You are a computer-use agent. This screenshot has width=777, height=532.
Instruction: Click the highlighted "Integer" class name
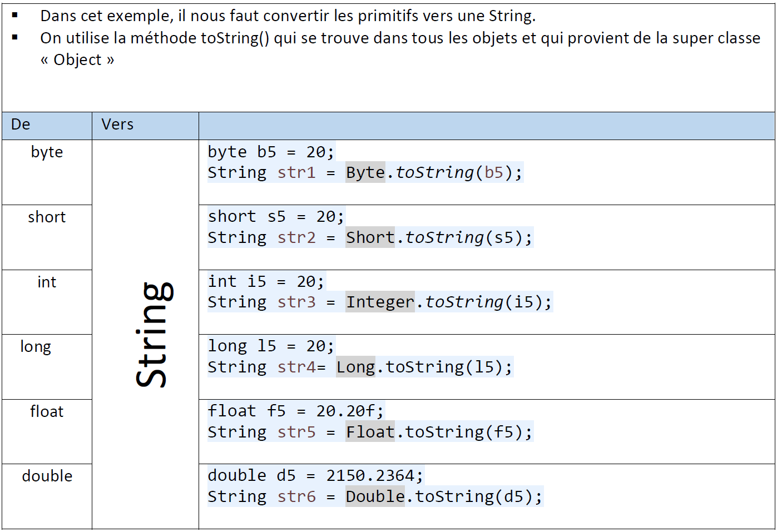pos(380,302)
